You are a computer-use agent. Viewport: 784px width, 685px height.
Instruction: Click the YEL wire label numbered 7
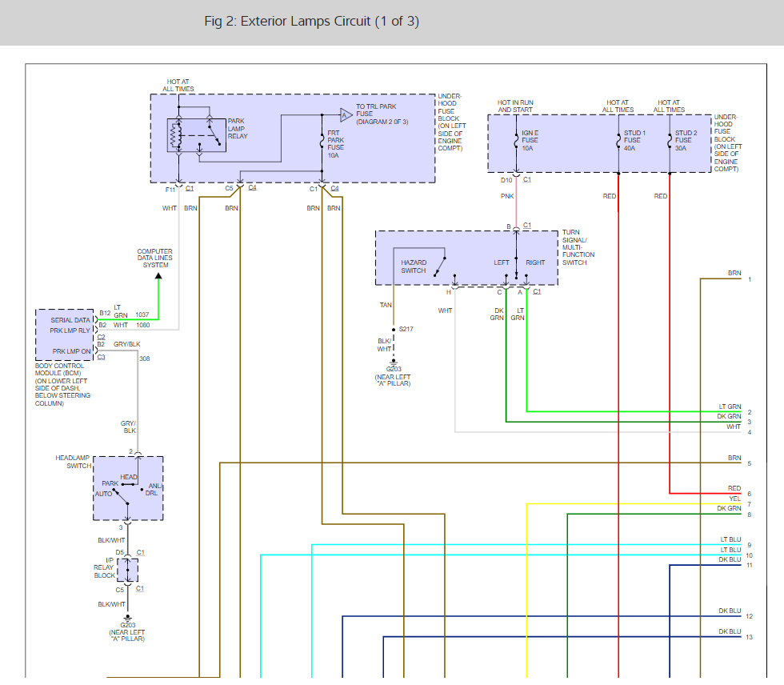[734, 499]
